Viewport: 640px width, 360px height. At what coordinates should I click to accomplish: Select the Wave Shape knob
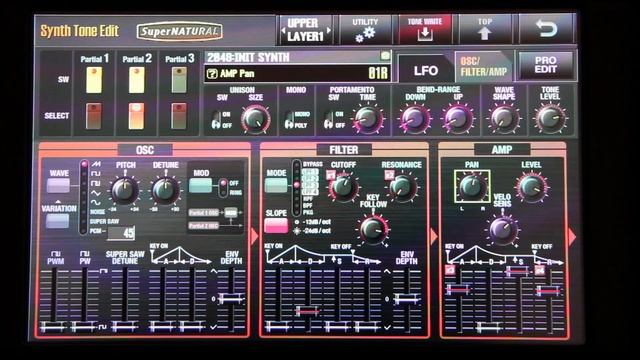(504, 119)
